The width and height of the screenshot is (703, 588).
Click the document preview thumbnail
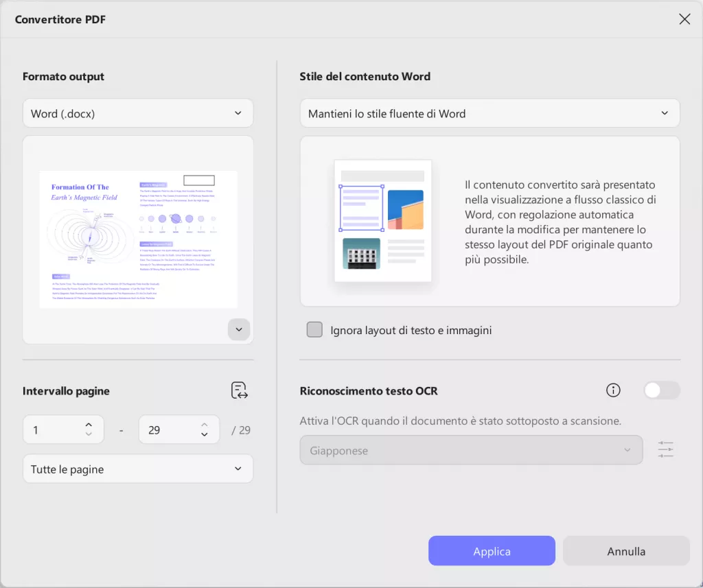(x=138, y=239)
